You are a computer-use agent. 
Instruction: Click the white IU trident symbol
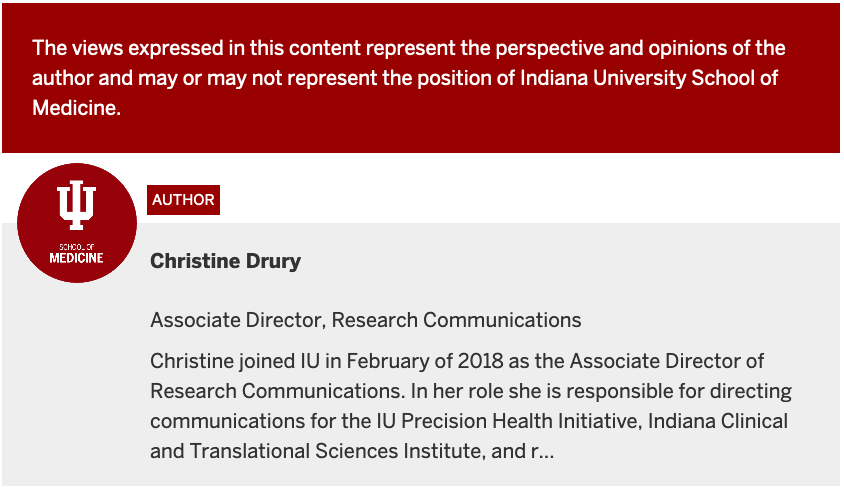77,205
